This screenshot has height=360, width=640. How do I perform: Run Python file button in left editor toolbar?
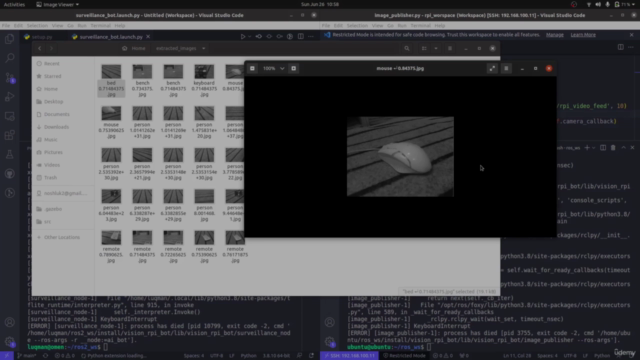pos(243,37)
